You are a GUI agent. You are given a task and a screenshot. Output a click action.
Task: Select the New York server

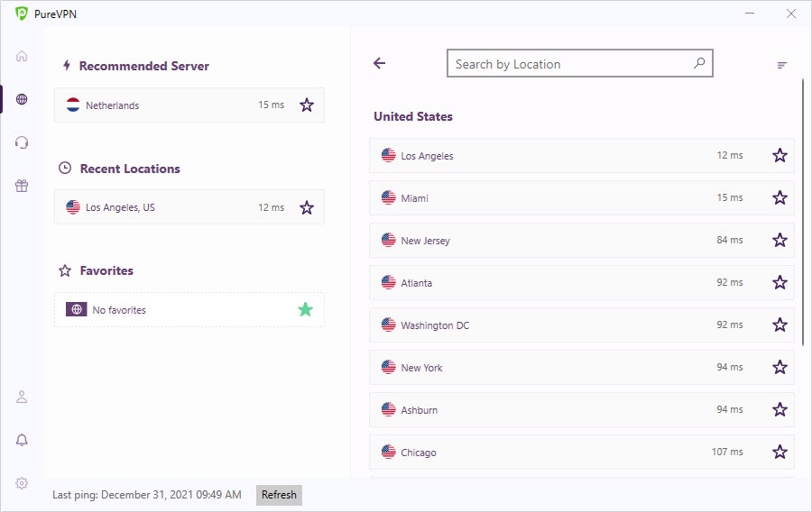tap(582, 367)
